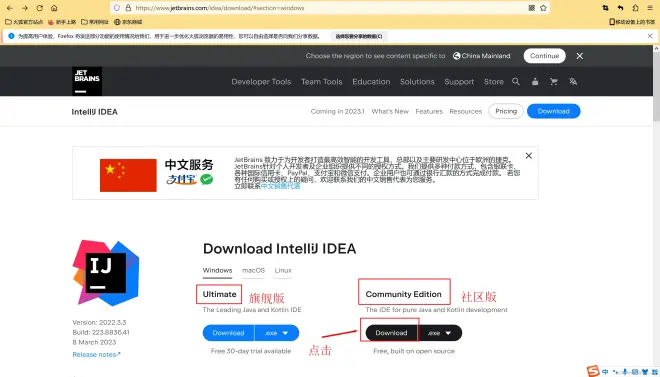Open the globe-icon bookmark on the bookmarks bar
This screenshot has height=377, width=660.
128,22
